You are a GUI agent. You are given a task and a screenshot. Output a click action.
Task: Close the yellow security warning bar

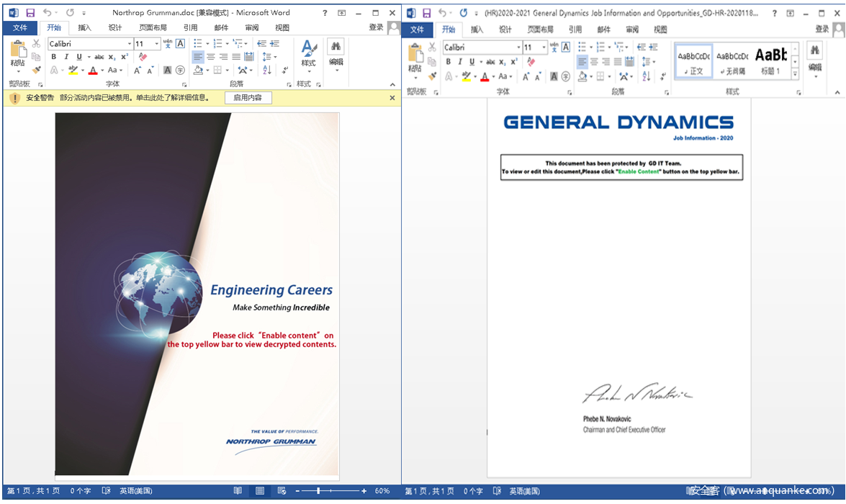pyautogui.click(x=392, y=98)
